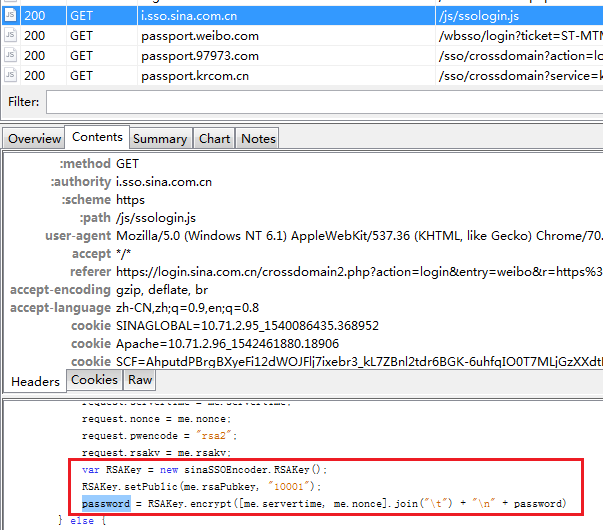This screenshot has width=603, height=530.
Task: Click path /wbsso/login?ticket in weibo row
Action: (x=521, y=36)
